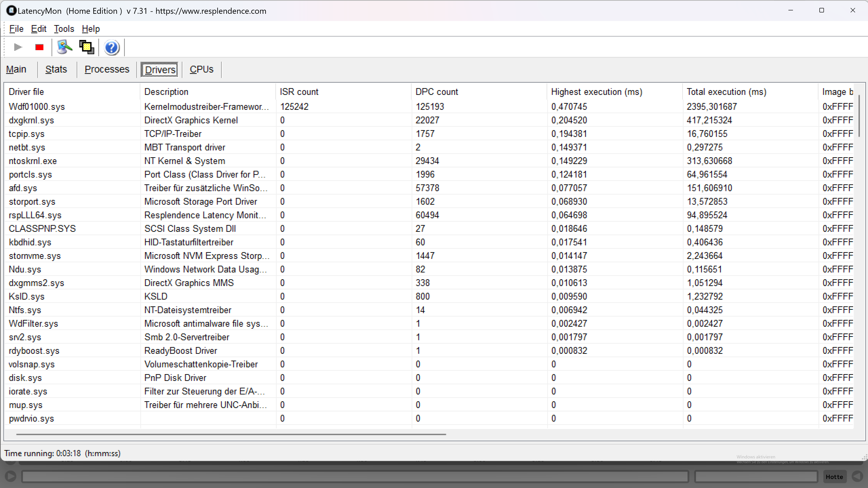Image resolution: width=868 pixels, height=488 pixels.
Task: Select the dxgmms2.sys row
Action: [429, 283]
